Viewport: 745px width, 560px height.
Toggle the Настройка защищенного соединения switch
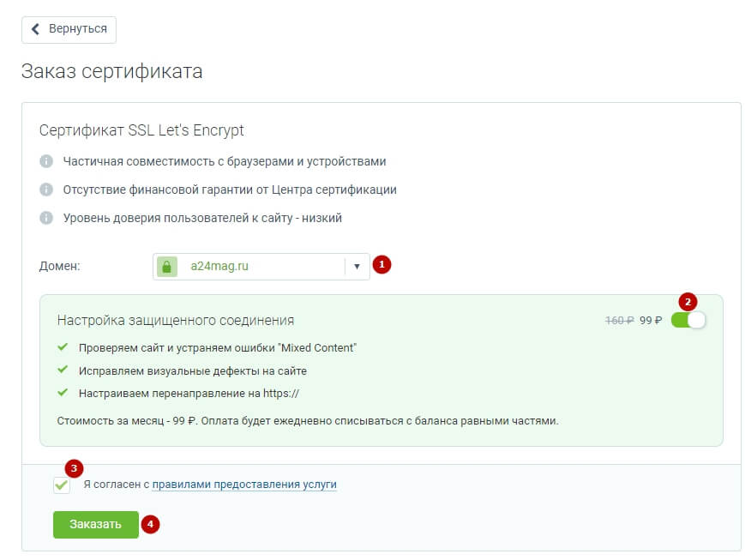point(688,320)
